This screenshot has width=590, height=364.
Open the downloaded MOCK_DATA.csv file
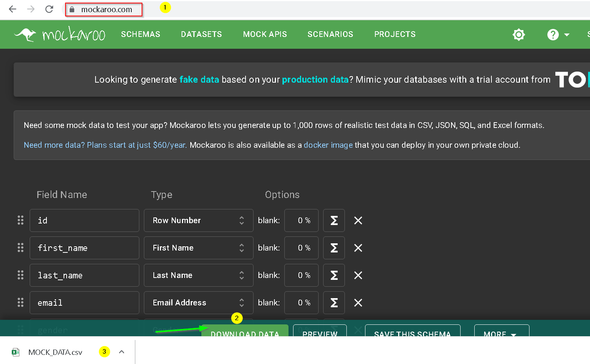(x=55, y=352)
